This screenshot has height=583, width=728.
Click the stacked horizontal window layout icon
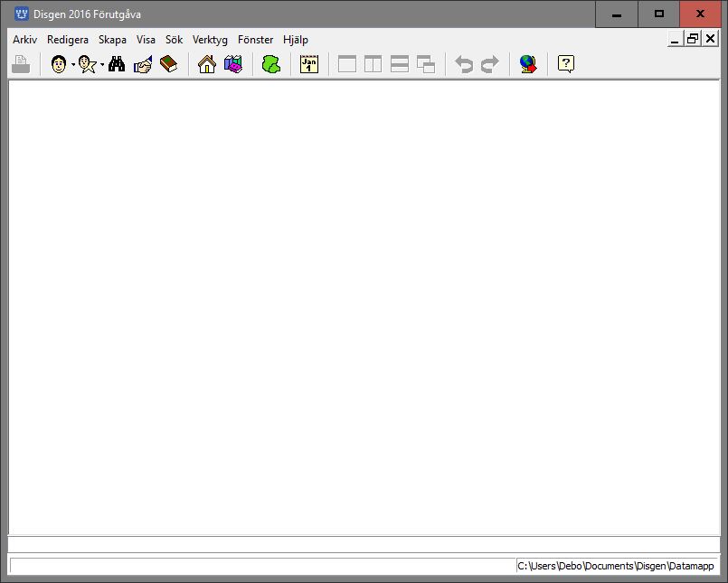[400, 64]
